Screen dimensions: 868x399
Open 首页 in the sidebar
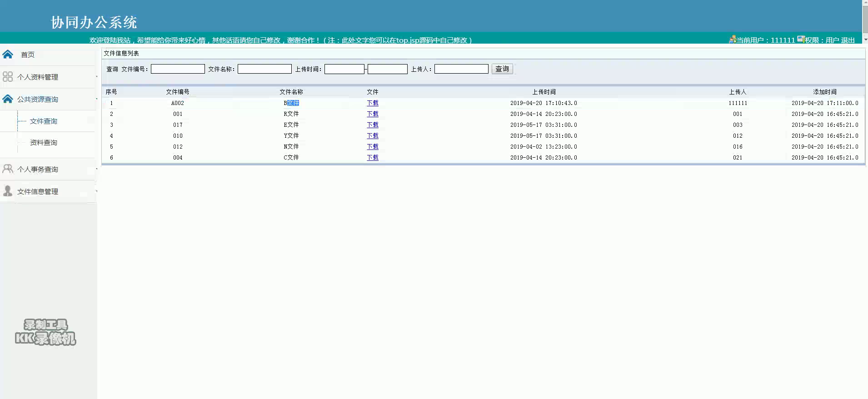click(x=28, y=55)
